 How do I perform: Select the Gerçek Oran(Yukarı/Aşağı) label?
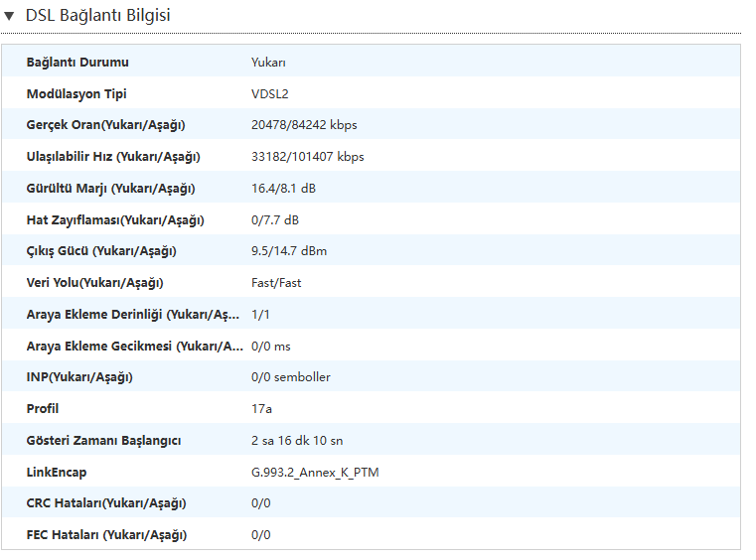click(105, 125)
